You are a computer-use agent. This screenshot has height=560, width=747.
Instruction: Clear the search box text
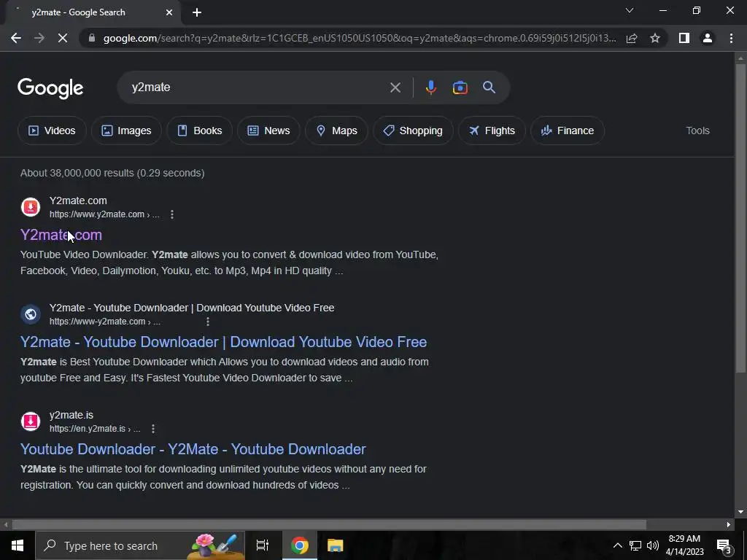tap(395, 87)
